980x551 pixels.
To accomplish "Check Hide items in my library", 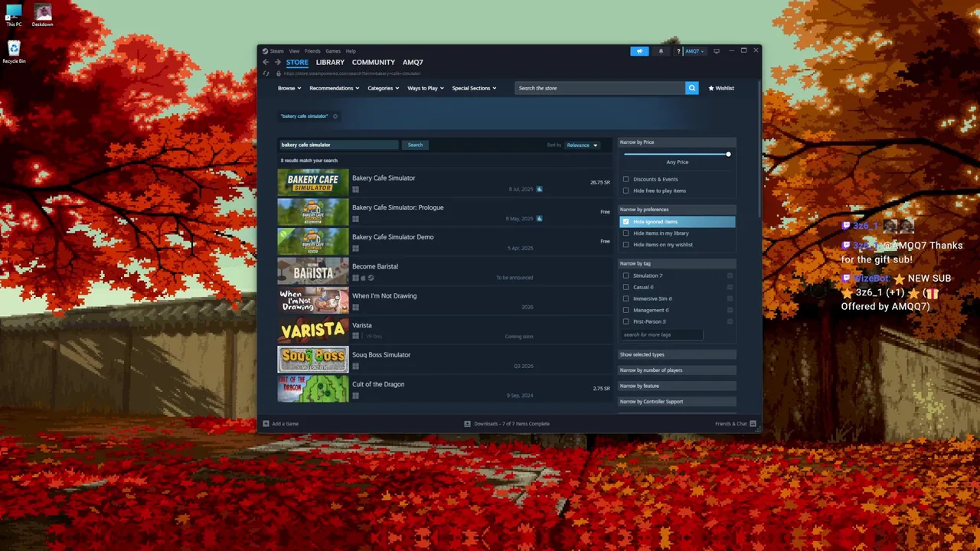I will click(626, 233).
